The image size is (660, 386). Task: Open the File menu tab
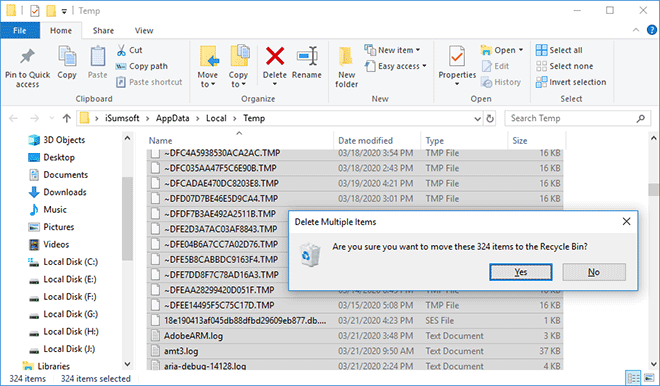(20, 31)
